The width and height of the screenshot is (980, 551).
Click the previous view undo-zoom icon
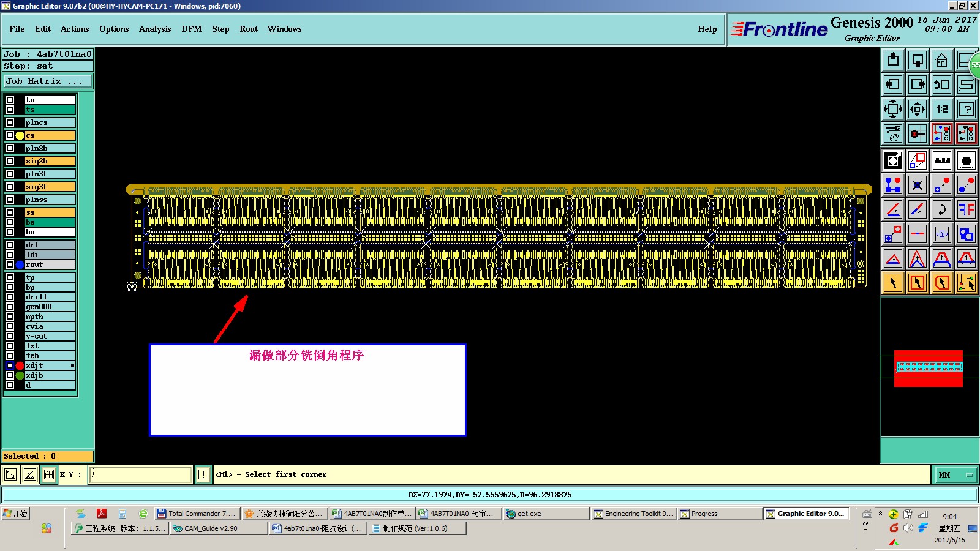click(942, 84)
